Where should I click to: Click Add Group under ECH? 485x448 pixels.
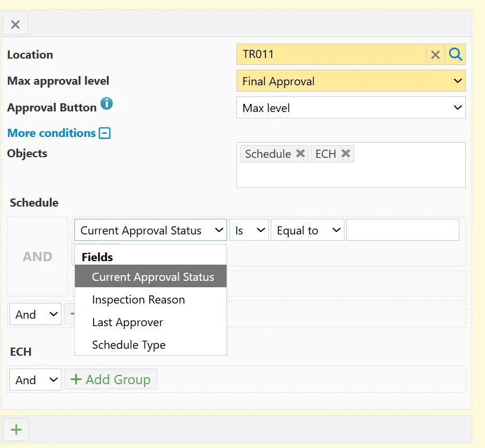111,380
